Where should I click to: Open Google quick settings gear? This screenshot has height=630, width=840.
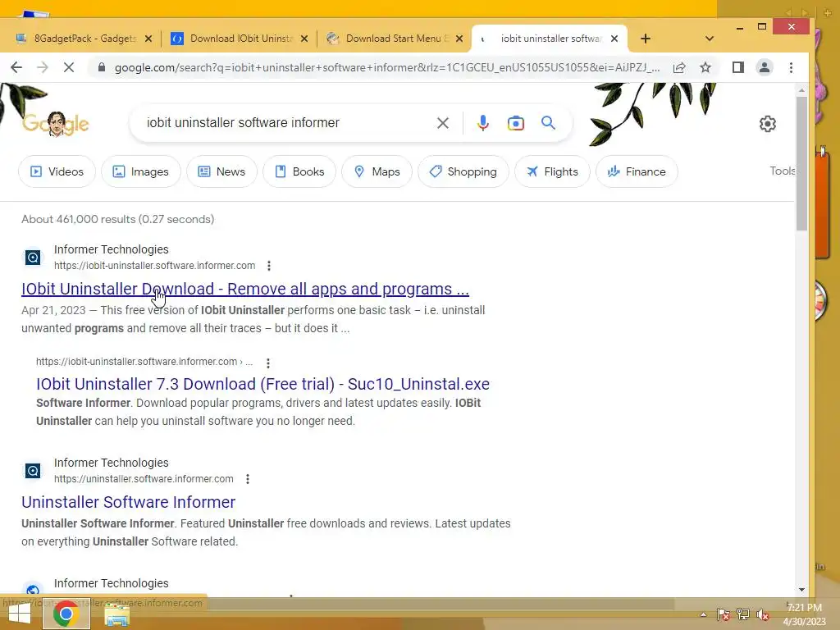pyautogui.click(x=768, y=124)
